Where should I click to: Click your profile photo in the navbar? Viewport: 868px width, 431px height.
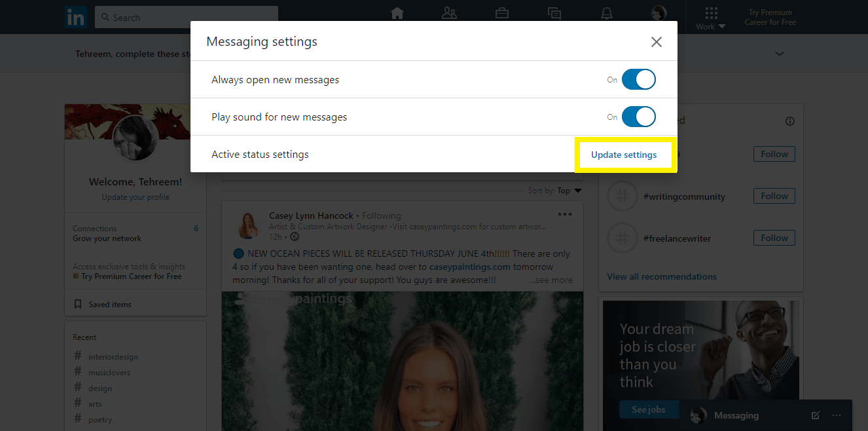pos(659,12)
